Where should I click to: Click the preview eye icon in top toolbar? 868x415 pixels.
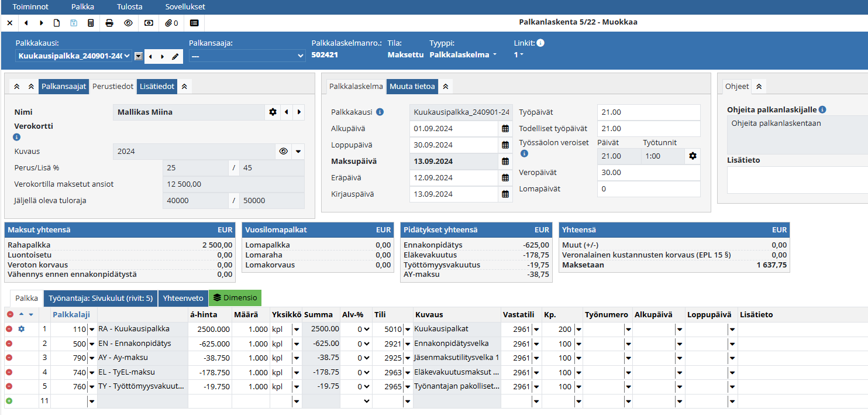coord(129,23)
